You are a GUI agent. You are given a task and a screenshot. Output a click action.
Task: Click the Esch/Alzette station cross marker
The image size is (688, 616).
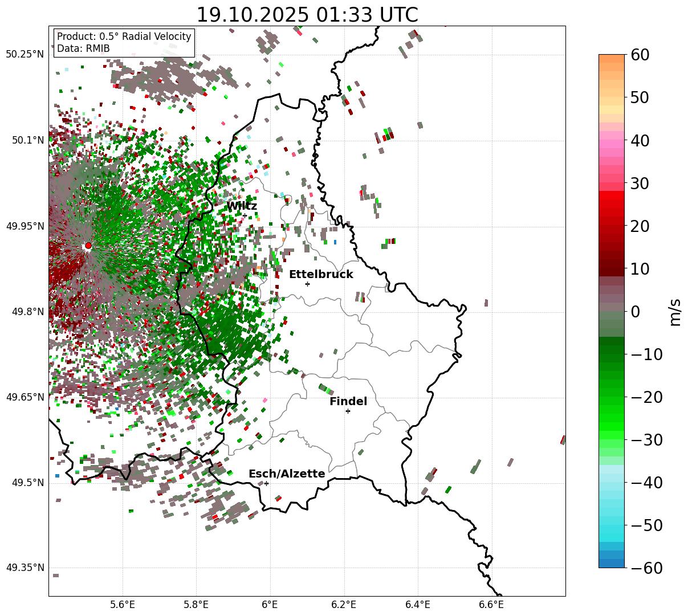pyautogui.click(x=266, y=483)
